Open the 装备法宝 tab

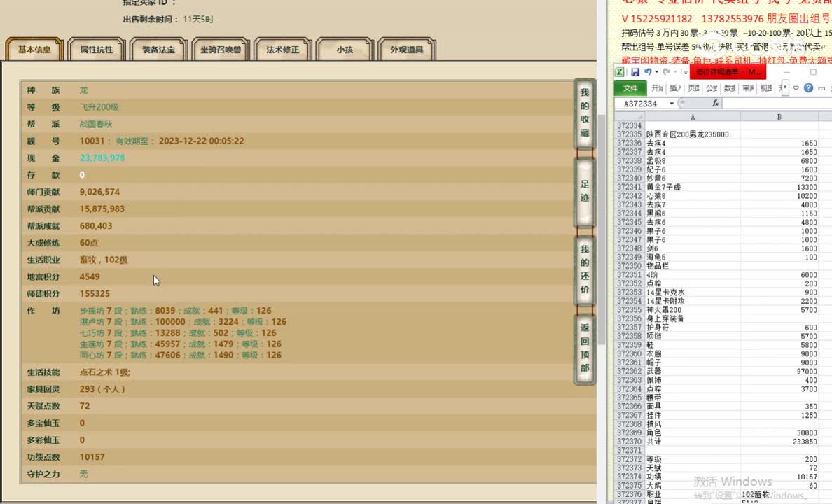tap(160, 50)
